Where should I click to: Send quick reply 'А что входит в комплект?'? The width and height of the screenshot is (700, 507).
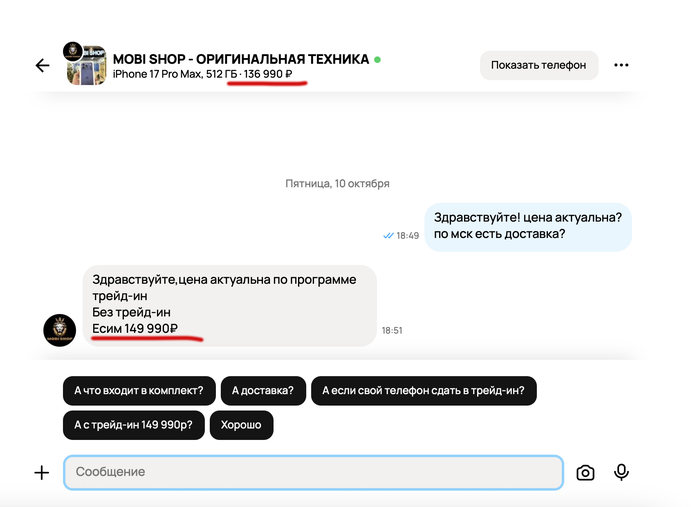139,391
